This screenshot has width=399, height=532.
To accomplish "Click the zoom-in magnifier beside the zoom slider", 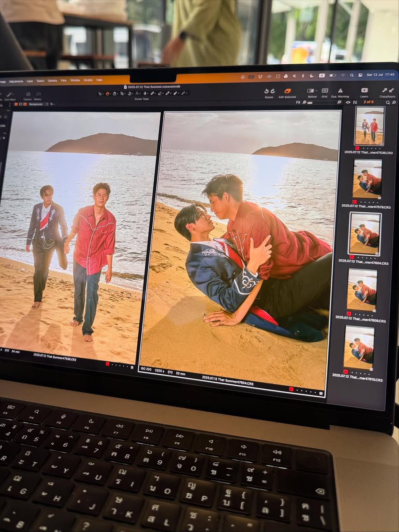I will (x=339, y=102).
